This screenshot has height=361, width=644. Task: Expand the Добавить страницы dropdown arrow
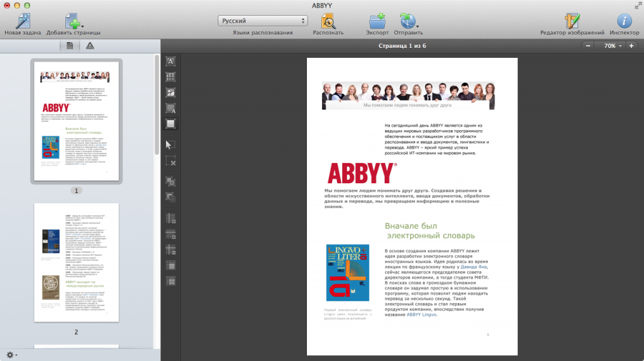[82, 26]
